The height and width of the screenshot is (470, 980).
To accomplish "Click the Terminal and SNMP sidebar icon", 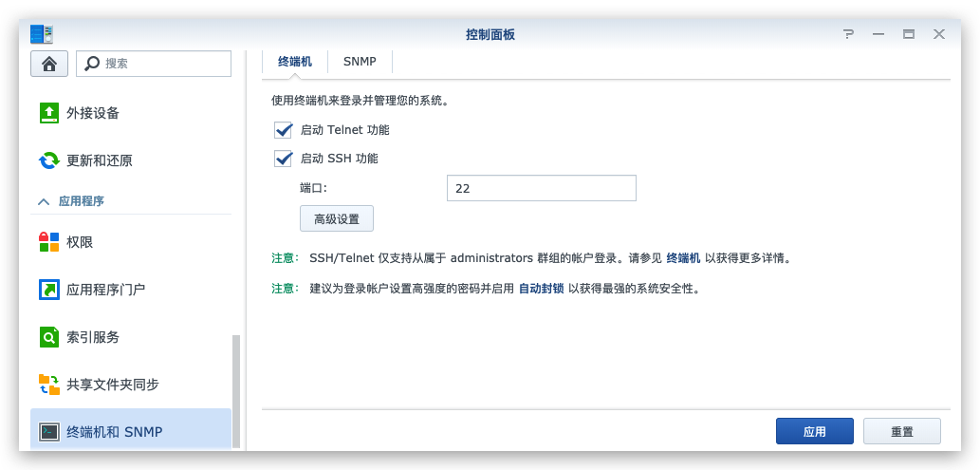I will point(48,432).
